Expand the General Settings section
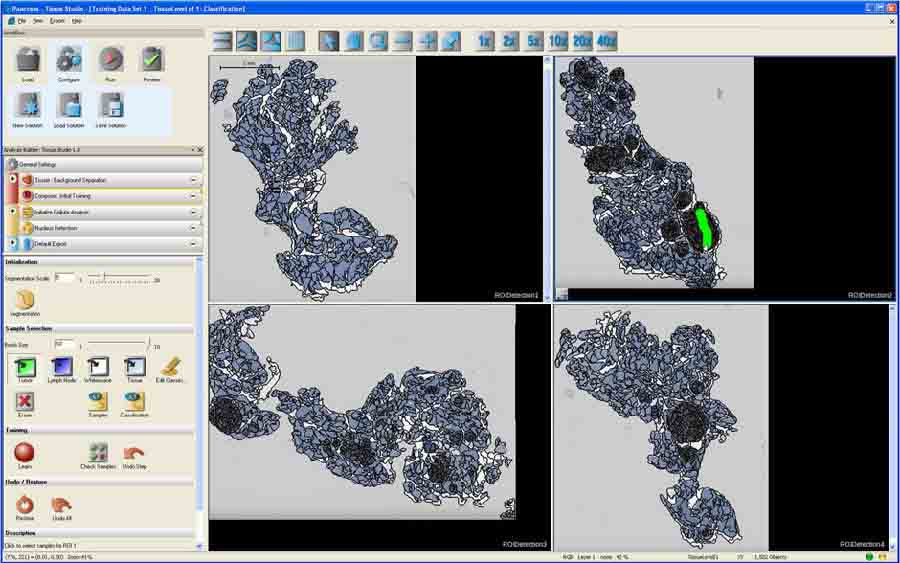The height and width of the screenshot is (563, 900). tap(103, 164)
